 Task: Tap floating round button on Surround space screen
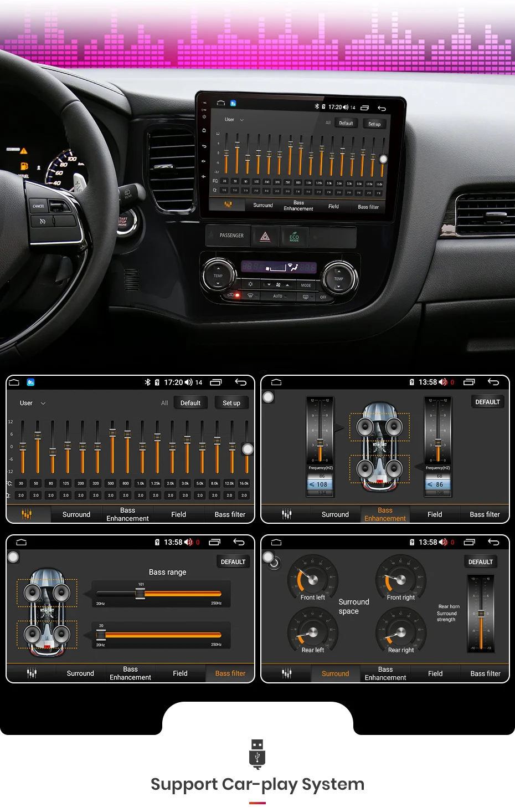[x=268, y=556]
